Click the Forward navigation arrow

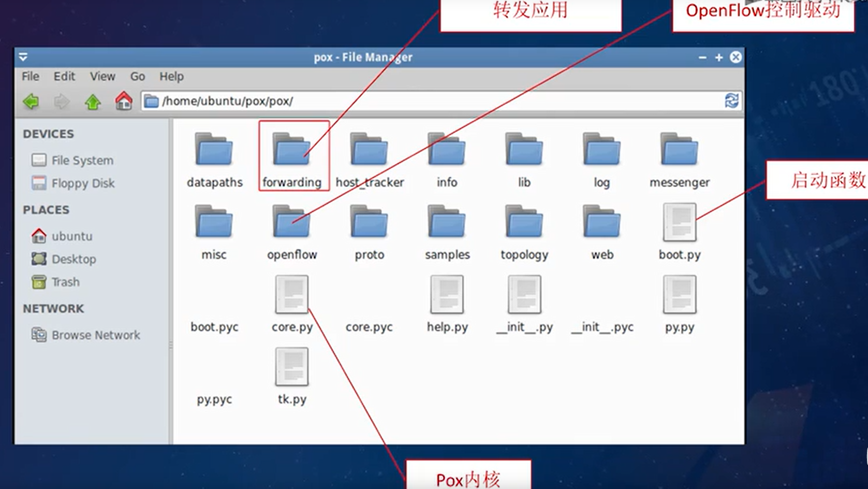click(x=61, y=102)
